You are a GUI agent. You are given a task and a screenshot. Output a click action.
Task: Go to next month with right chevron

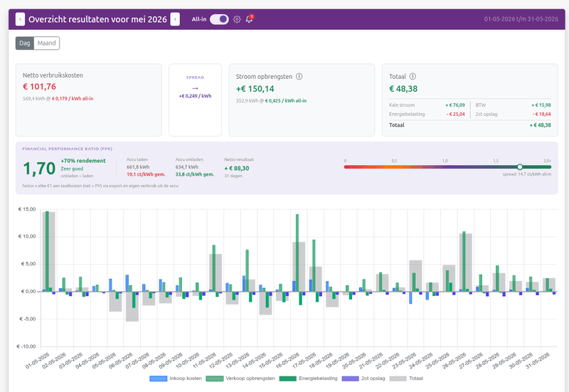click(x=175, y=19)
